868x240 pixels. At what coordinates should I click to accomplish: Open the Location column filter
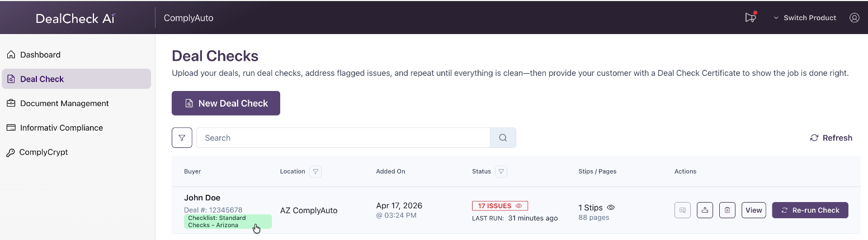coord(315,171)
